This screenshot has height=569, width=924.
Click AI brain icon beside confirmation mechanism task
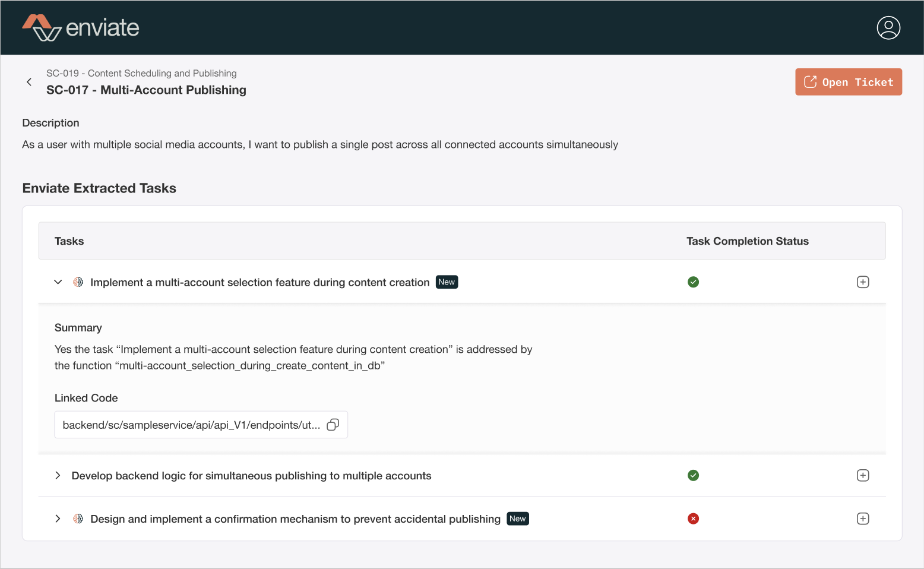78,519
